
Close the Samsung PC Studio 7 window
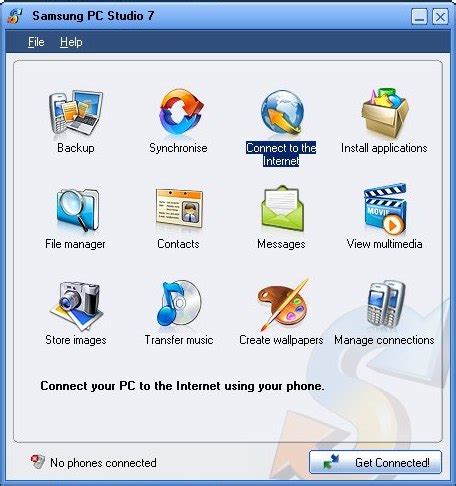click(x=440, y=16)
